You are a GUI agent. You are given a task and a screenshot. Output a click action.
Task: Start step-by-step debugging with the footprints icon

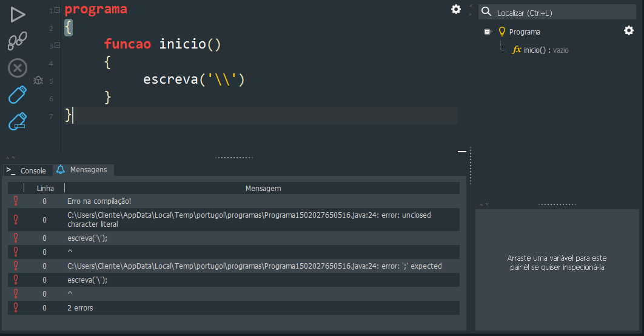coord(17,41)
